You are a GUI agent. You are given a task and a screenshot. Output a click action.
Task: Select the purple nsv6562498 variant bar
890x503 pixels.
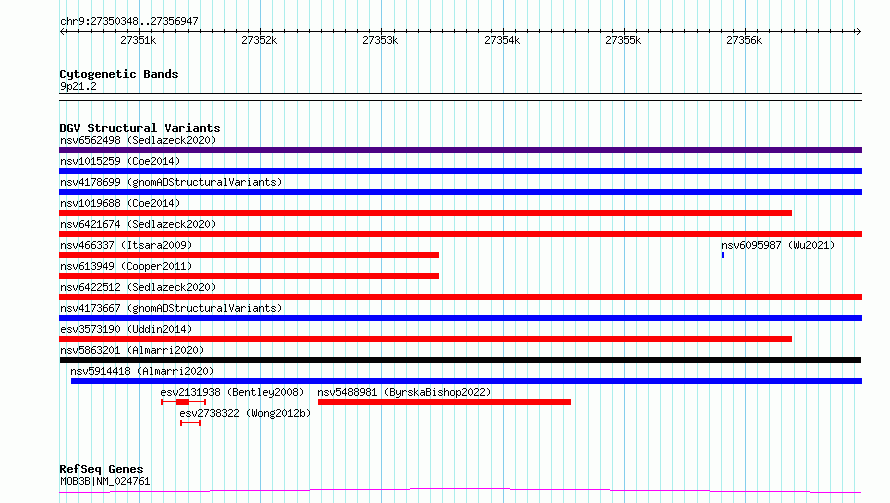tap(460, 150)
